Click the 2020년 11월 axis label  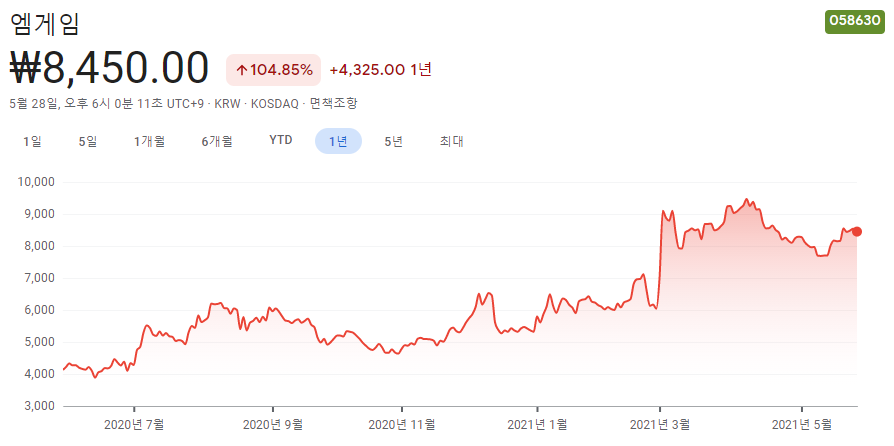402,424
